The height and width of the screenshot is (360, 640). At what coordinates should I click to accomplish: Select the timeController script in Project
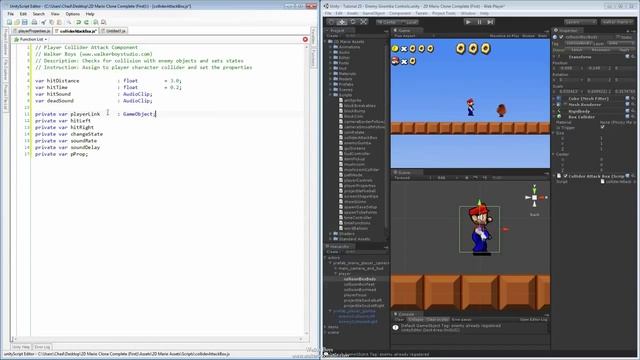[x=357, y=218]
